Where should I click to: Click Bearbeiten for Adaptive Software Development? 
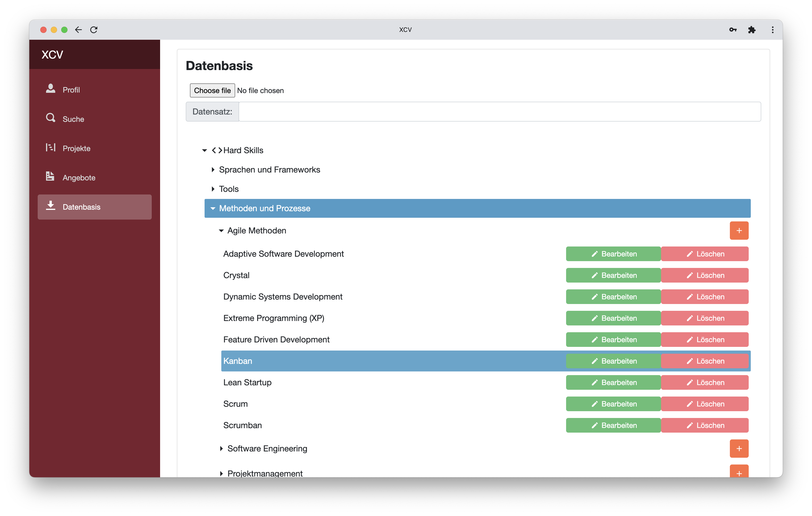tap(613, 254)
